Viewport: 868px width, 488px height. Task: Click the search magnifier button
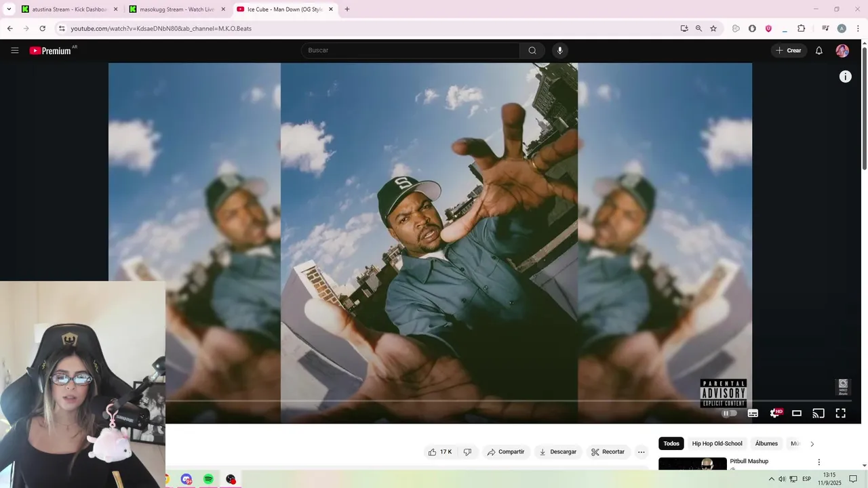[532, 50]
